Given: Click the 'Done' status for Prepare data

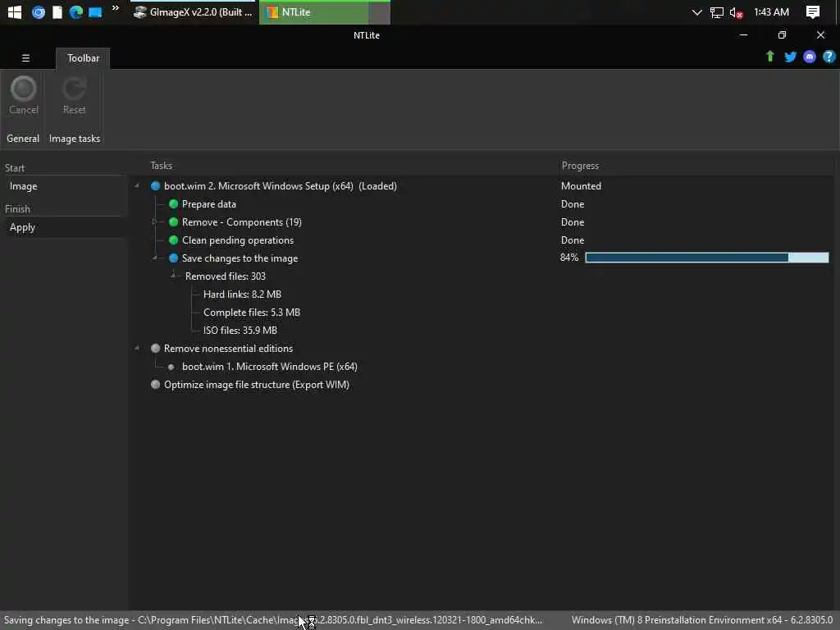Looking at the screenshot, I should 572,204.
